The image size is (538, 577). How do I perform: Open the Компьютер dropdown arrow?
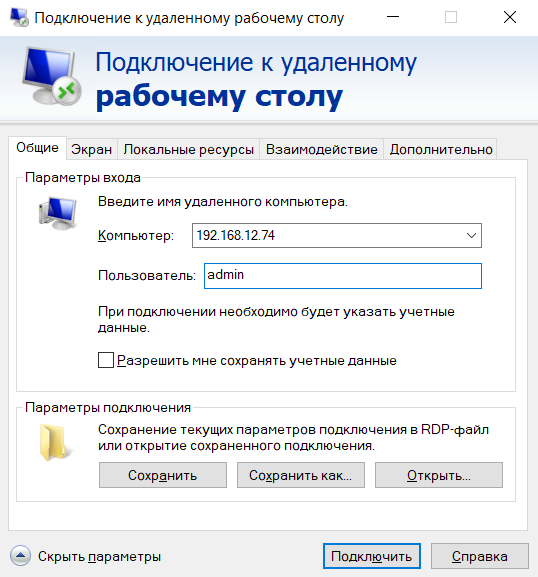pyautogui.click(x=471, y=236)
